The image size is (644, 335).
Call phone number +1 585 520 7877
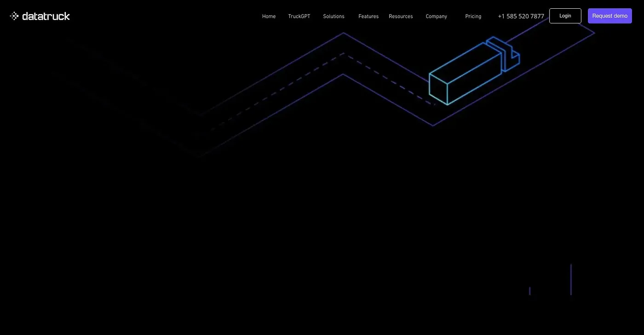point(521,16)
